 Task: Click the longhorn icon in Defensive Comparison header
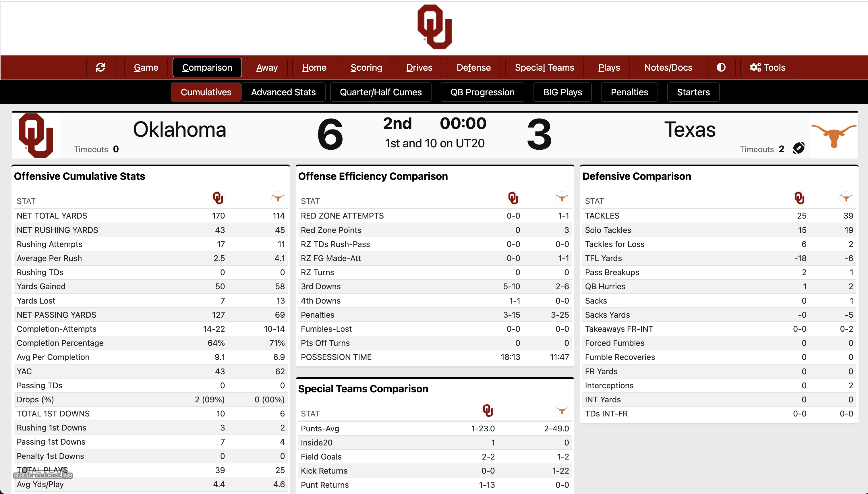pos(846,198)
